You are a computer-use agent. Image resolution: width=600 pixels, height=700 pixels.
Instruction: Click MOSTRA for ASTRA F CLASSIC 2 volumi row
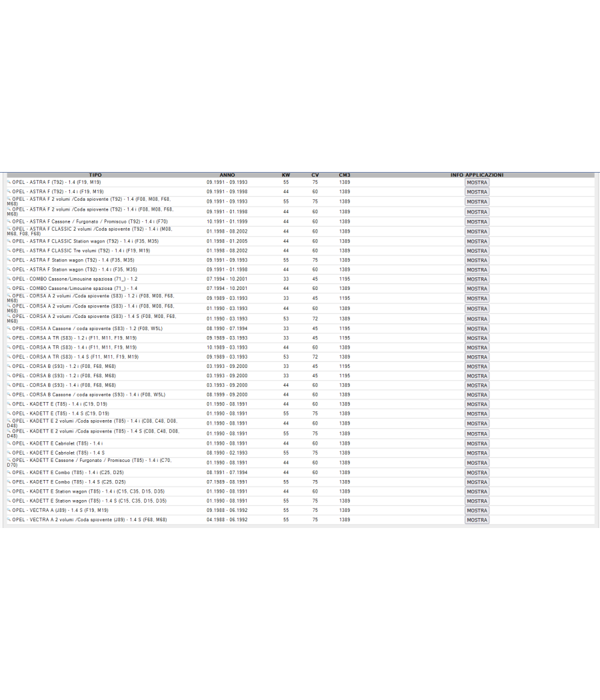tap(477, 232)
